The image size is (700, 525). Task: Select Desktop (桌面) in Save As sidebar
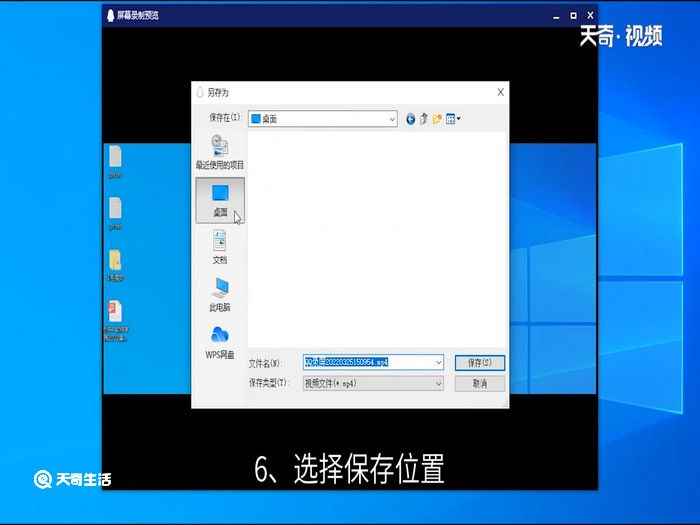[220, 200]
